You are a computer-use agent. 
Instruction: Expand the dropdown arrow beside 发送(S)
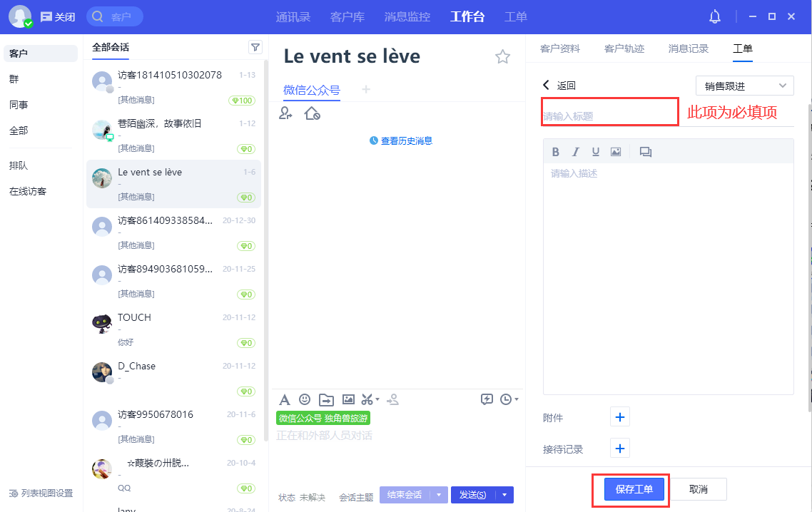[x=504, y=495]
